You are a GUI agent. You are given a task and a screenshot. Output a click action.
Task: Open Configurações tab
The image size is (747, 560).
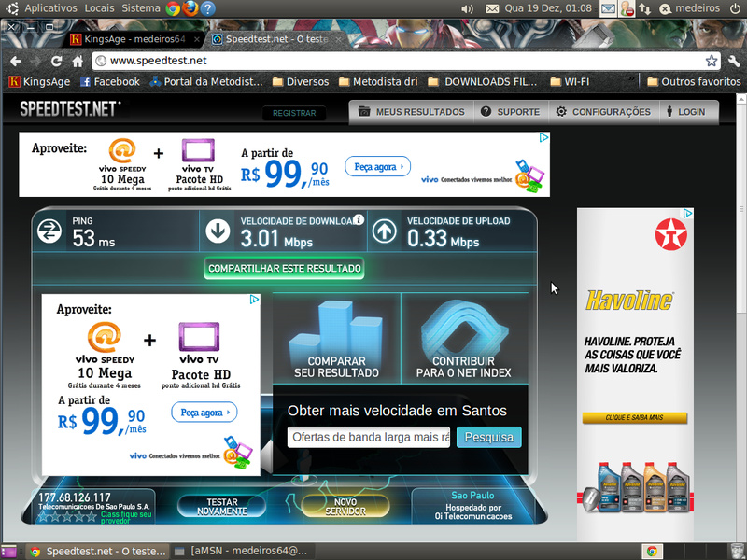tap(603, 112)
